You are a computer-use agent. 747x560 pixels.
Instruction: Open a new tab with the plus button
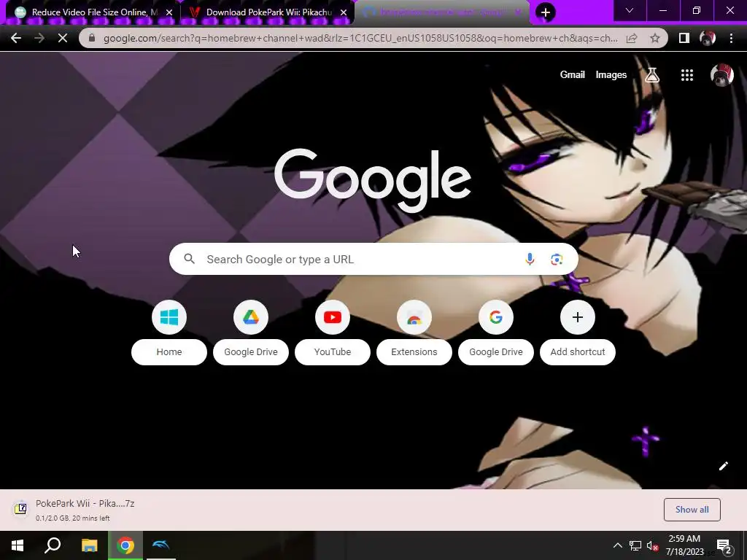pos(546,12)
